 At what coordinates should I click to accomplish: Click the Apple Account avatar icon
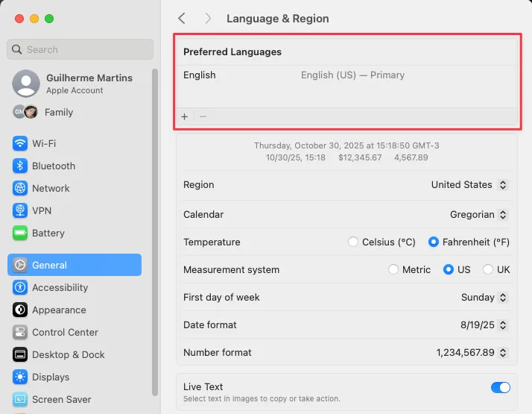click(26, 84)
